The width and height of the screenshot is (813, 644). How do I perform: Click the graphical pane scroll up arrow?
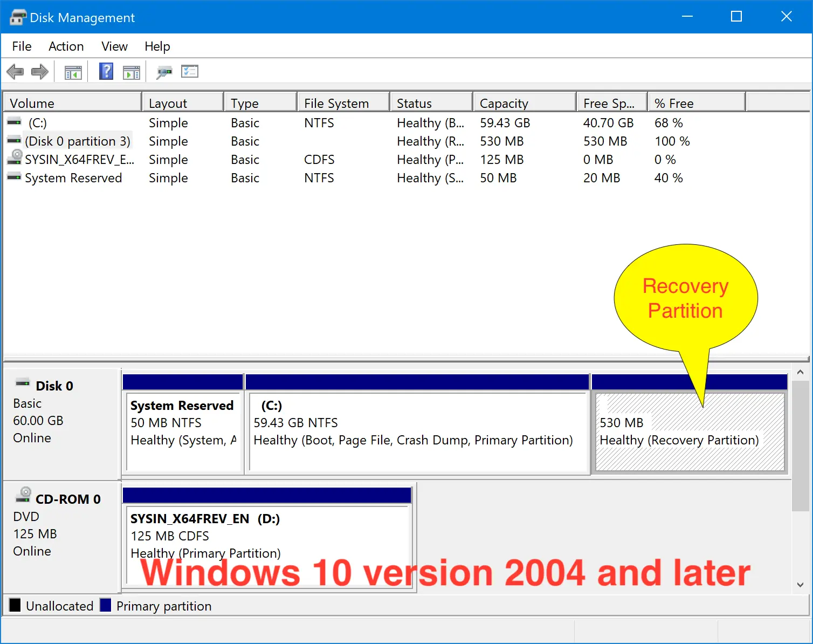[x=800, y=372]
